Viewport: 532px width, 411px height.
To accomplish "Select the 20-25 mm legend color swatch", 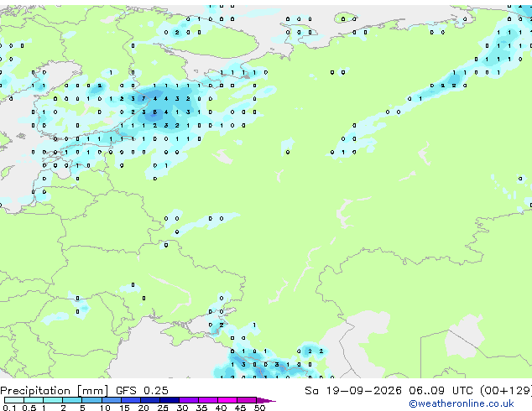I will [150, 400].
